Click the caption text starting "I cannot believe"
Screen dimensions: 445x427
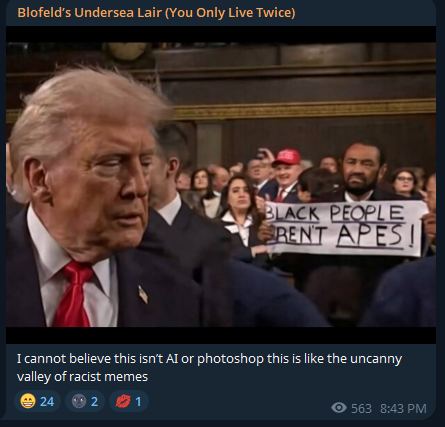coord(209,368)
